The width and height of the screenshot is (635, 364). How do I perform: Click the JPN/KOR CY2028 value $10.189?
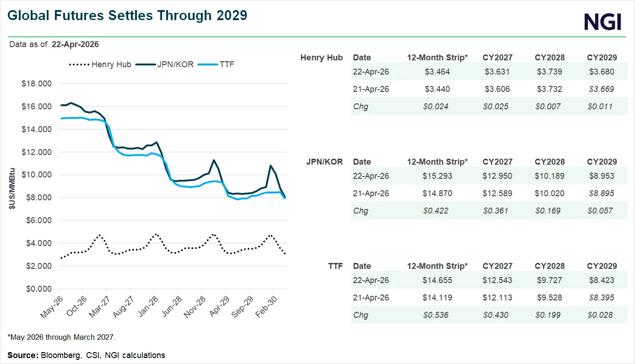tap(549, 176)
